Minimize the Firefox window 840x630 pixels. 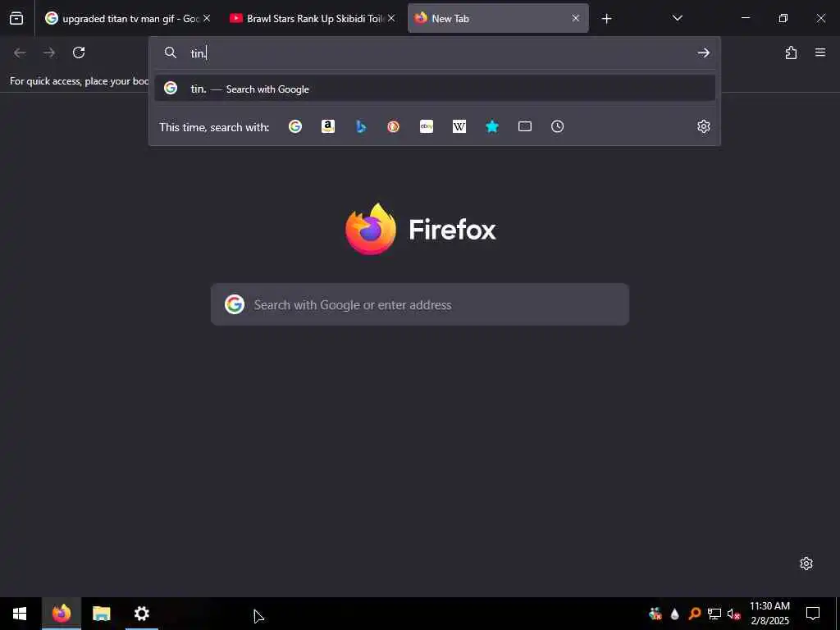click(x=745, y=18)
